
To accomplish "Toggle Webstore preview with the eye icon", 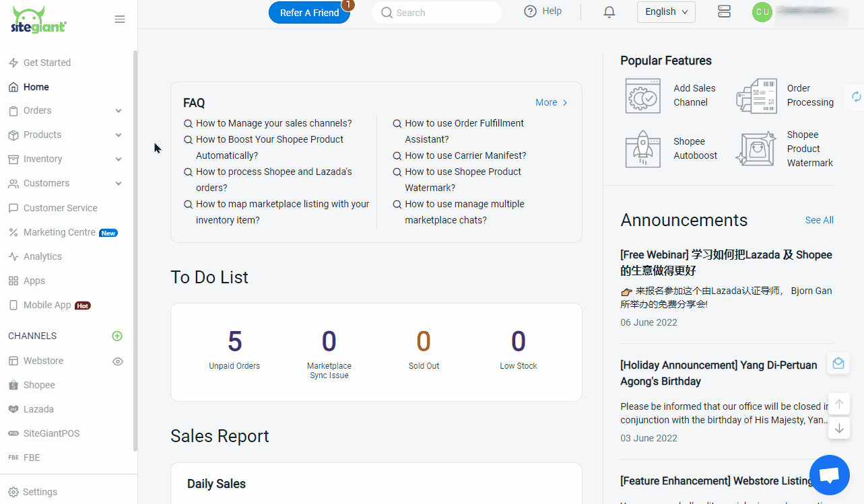I will (x=118, y=361).
